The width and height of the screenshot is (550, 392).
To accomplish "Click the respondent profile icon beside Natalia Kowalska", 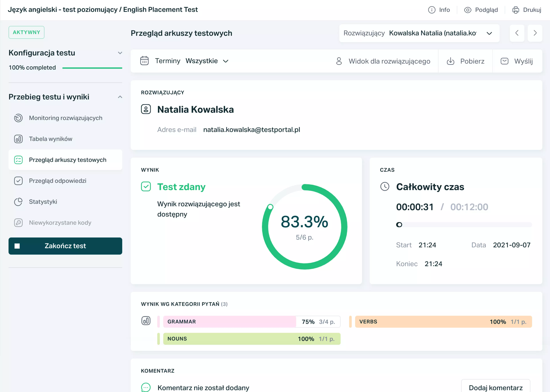I will 146,109.
